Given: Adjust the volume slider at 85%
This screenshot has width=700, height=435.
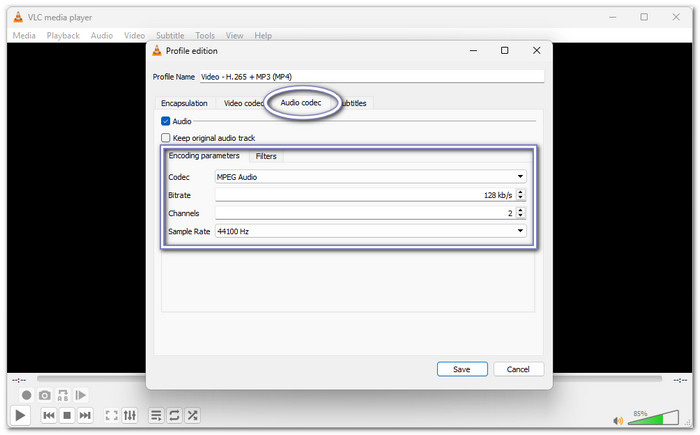Looking at the screenshot, I should pyautogui.click(x=653, y=418).
